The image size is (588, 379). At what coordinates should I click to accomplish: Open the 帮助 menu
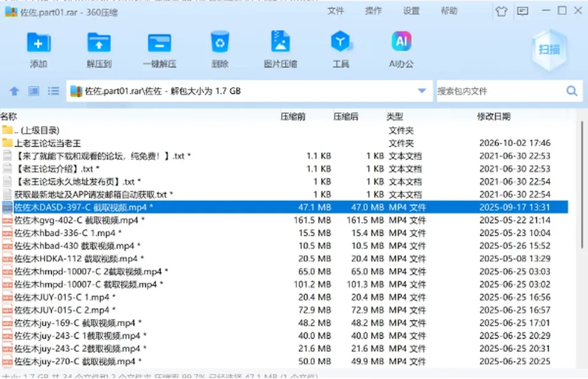click(449, 11)
